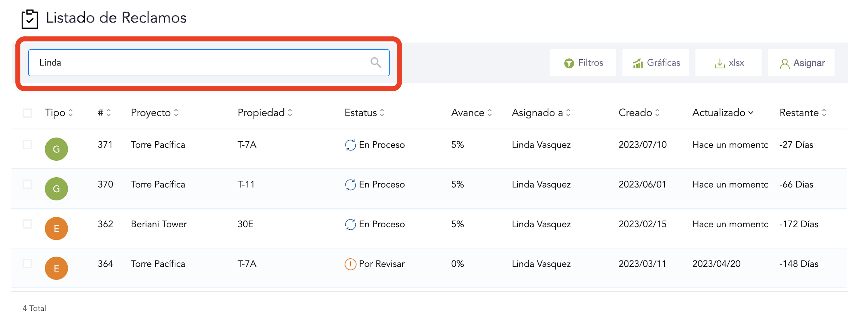Mark the checkbox for claim 364 row
Image resolution: width=868 pixels, height=322 pixels.
point(27,263)
